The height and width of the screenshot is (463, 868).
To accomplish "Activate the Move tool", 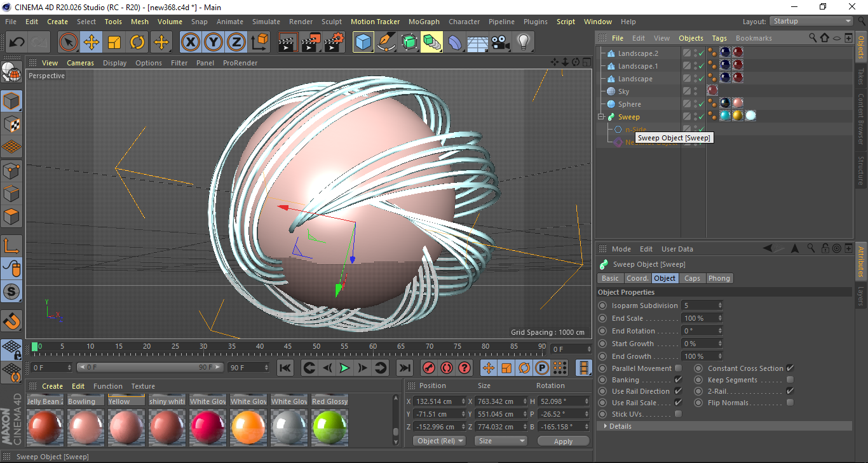I will click(92, 43).
